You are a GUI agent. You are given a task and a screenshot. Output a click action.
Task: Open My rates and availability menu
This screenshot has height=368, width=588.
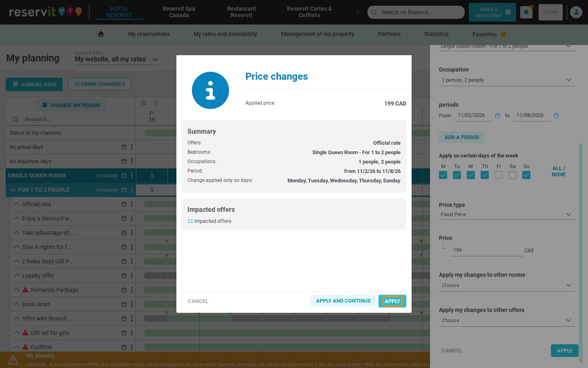225,34
